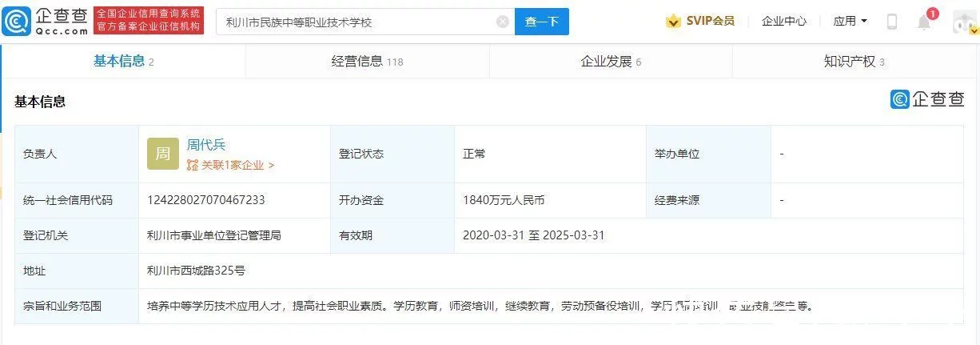Image resolution: width=980 pixels, height=345 pixels.
Task: Clear the search box with the X icon
Action: click(x=502, y=22)
